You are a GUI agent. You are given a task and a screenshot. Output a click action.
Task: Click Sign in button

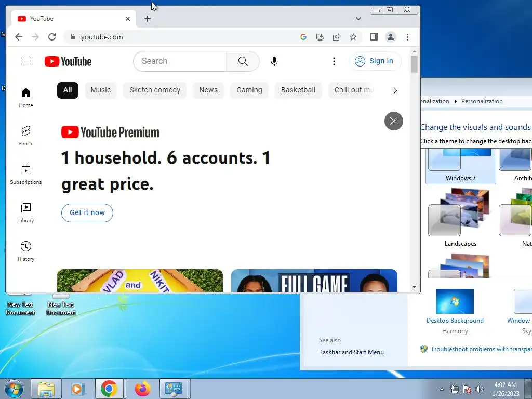pyautogui.click(x=375, y=61)
